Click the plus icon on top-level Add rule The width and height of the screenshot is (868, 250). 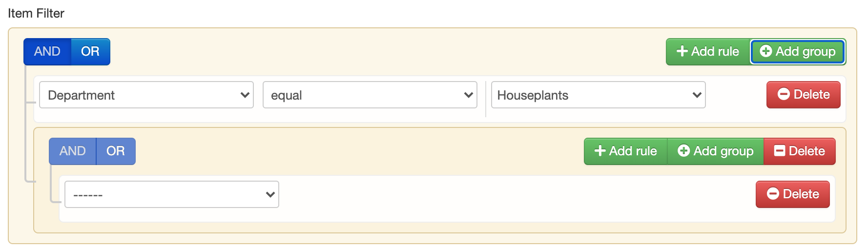coord(682,51)
